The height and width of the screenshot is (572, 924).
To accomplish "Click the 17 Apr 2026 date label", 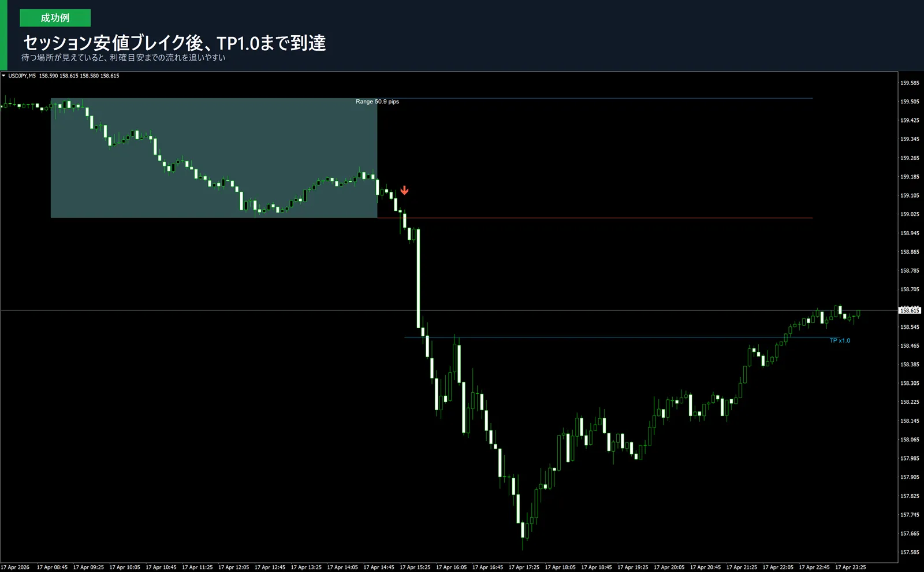I will pos(15,567).
